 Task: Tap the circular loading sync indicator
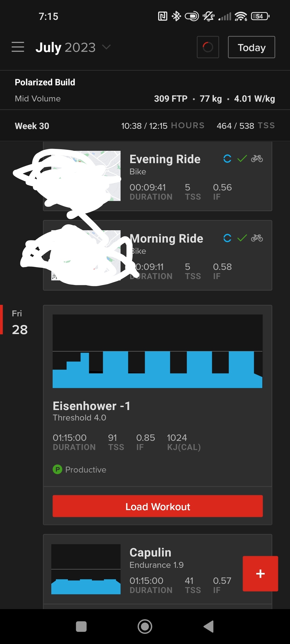[x=208, y=47]
